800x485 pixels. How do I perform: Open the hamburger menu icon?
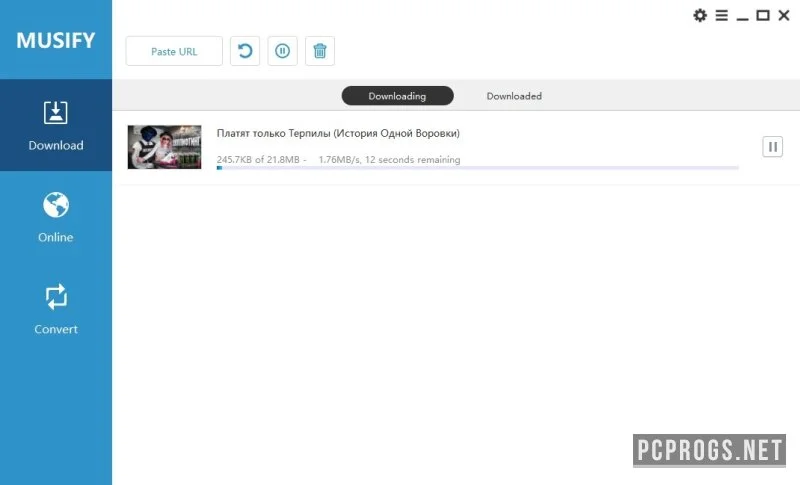tap(721, 15)
